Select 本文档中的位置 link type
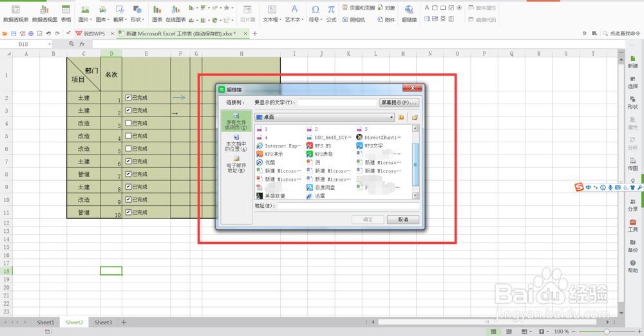 point(236,142)
